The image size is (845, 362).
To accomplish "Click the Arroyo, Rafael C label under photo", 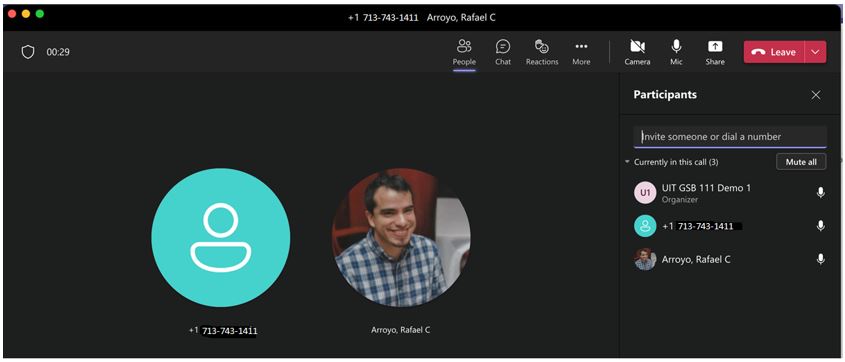I will point(400,330).
